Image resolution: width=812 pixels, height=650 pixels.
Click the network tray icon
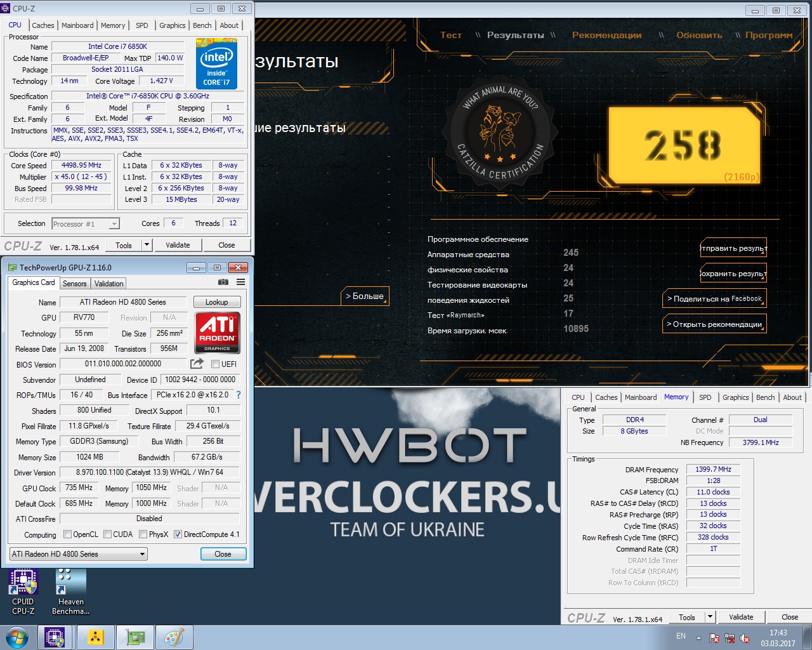[x=730, y=638]
